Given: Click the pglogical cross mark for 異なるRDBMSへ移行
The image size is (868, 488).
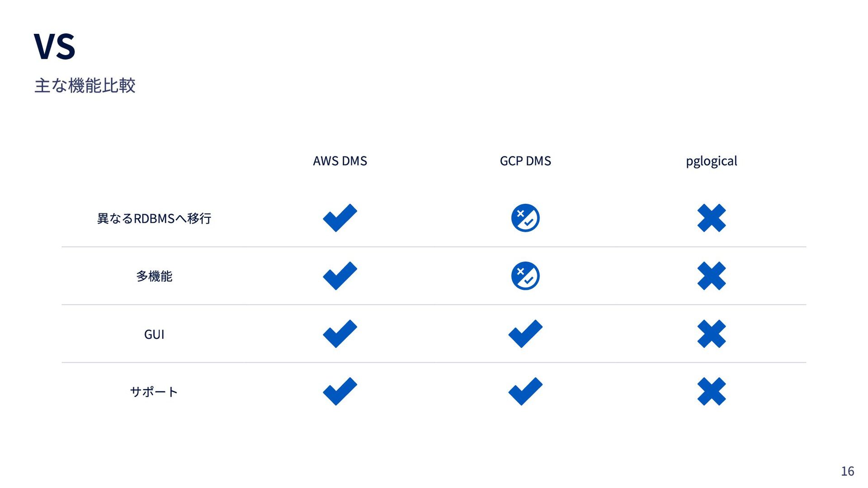Looking at the screenshot, I should coord(712,218).
